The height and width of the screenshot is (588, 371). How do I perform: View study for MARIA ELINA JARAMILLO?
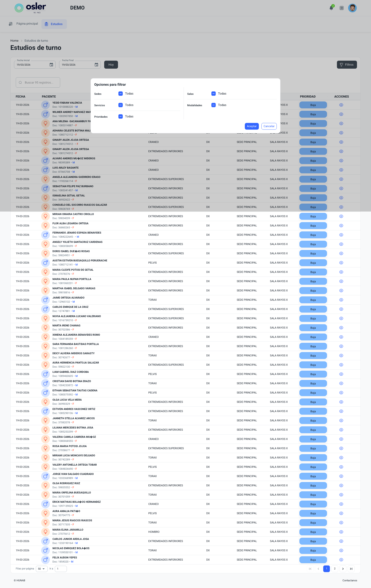pyautogui.click(x=341, y=532)
